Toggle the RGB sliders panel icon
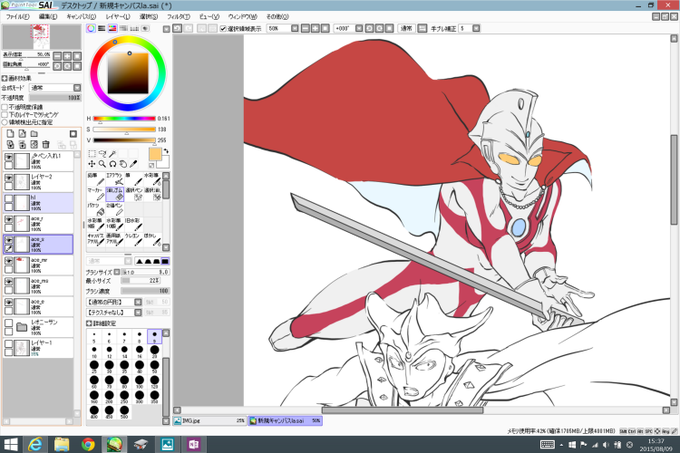The image size is (680, 453). [101, 28]
